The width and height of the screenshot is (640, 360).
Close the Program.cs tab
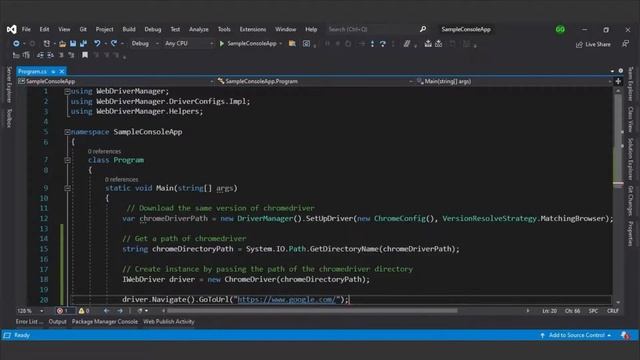click(x=62, y=71)
